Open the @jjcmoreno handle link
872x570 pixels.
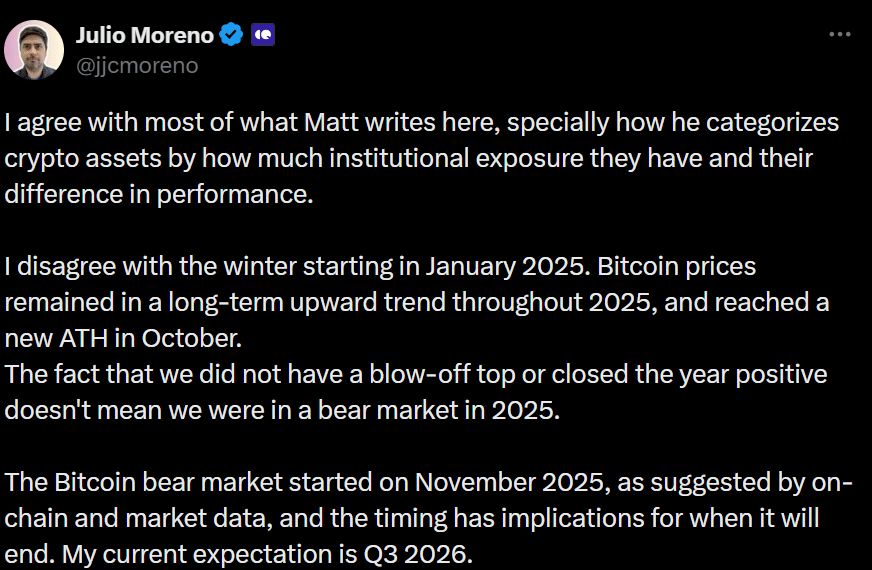click(x=137, y=66)
